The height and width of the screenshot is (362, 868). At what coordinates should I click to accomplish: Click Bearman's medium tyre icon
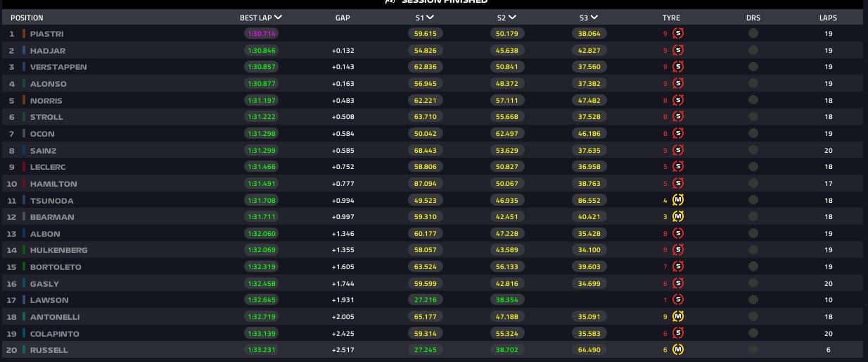pos(678,217)
